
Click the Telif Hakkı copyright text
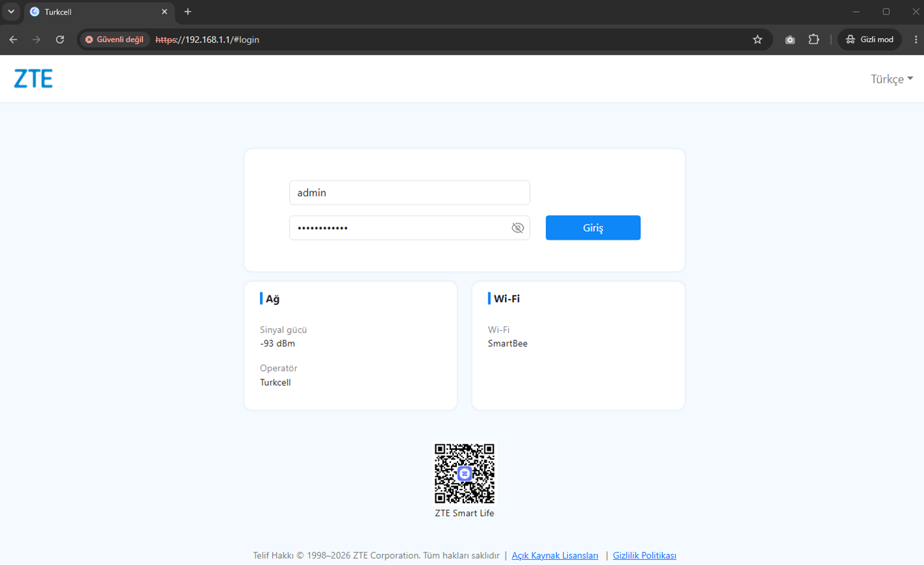click(376, 555)
